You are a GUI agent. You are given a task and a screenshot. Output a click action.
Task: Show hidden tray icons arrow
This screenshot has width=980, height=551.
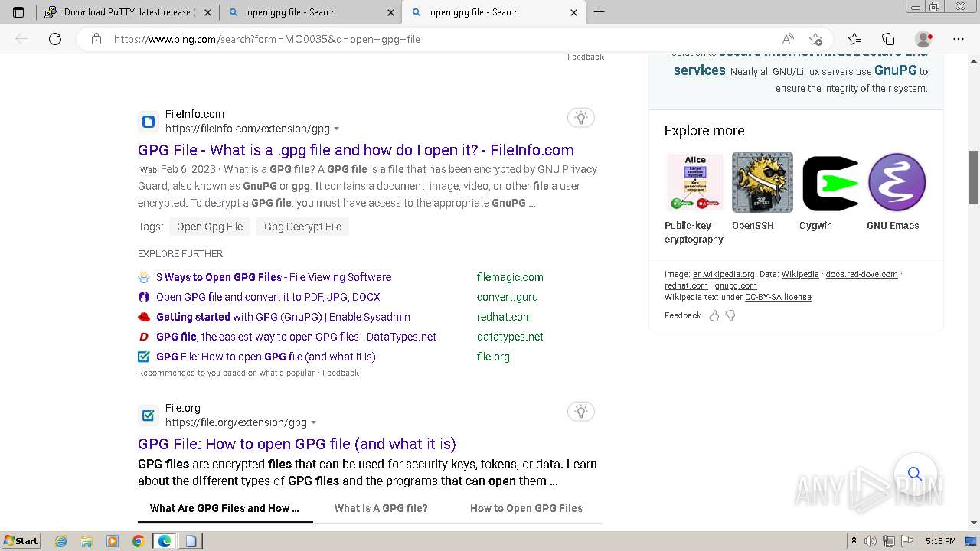coord(854,541)
